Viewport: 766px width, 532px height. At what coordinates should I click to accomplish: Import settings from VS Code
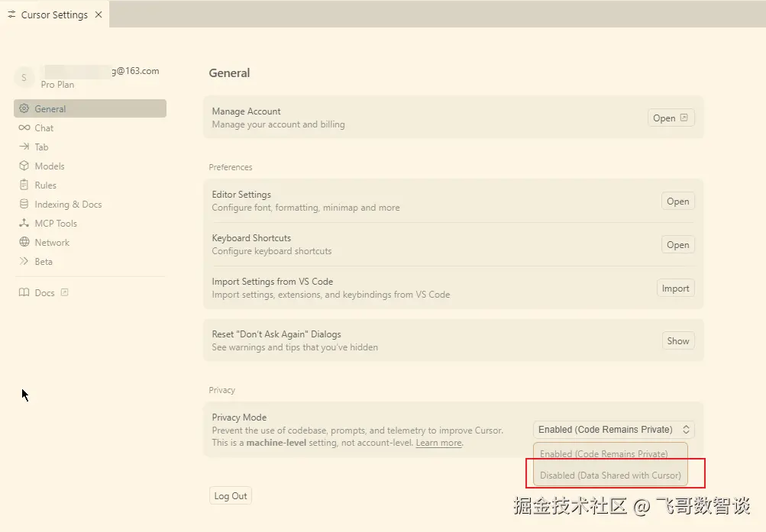coord(675,288)
